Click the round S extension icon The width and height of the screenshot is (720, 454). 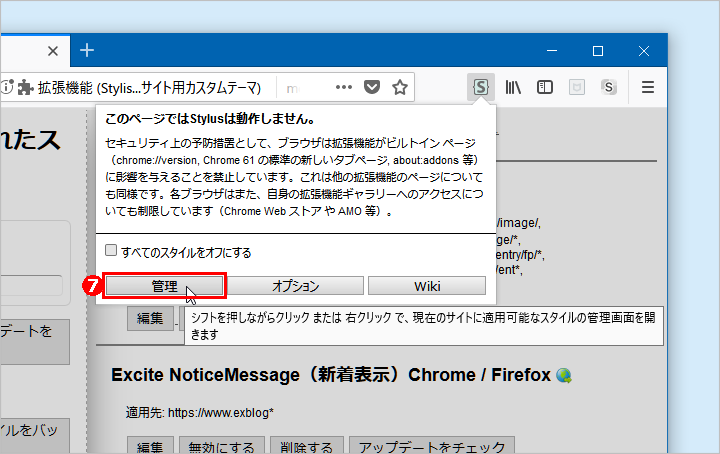(608, 87)
